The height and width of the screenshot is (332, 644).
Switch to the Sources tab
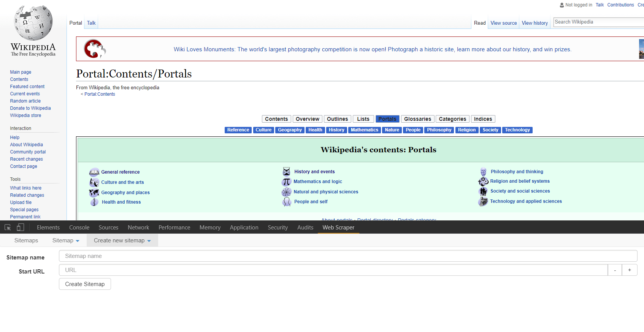click(108, 228)
